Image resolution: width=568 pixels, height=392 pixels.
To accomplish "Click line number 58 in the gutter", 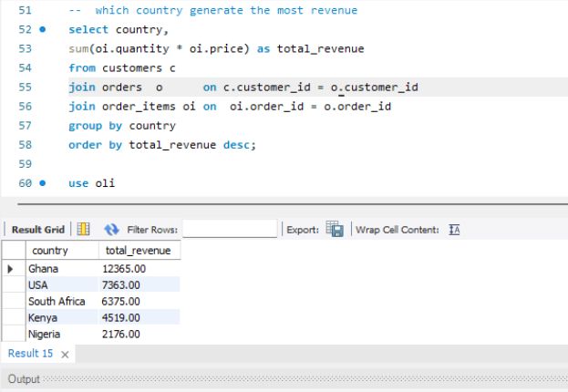I will [25, 145].
